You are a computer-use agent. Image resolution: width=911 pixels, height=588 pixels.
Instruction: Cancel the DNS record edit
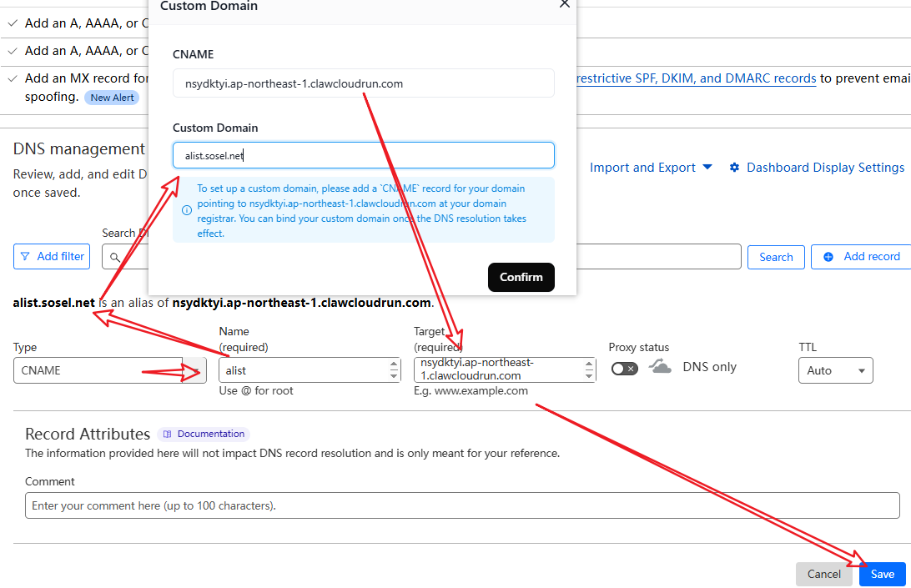tap(824, 574)
